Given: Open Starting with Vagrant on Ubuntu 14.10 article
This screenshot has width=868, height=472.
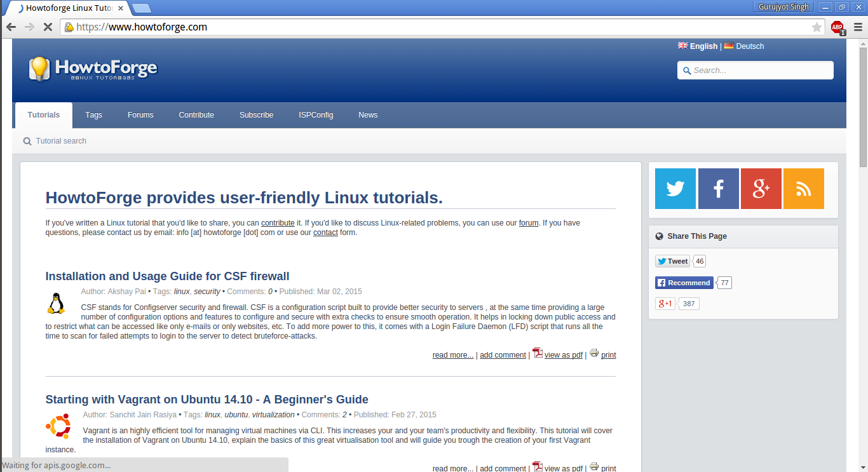Looking at the screenshot, I should tap(207, 400).
